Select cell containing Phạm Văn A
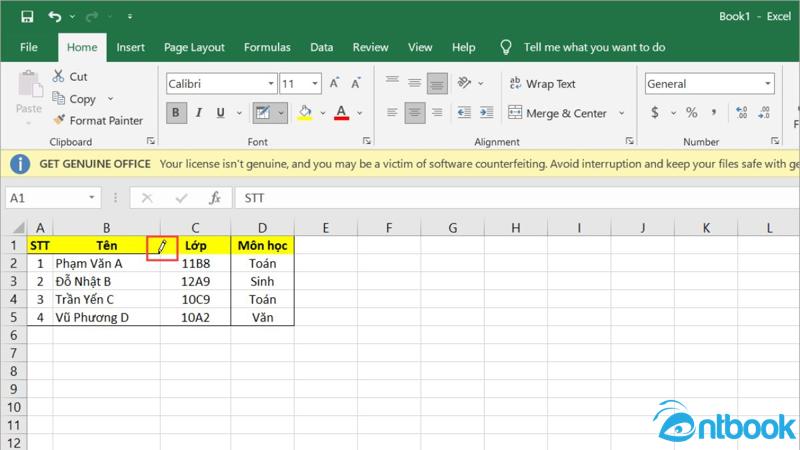The width and height of the screenshot is (800, 450). point(106,263)
